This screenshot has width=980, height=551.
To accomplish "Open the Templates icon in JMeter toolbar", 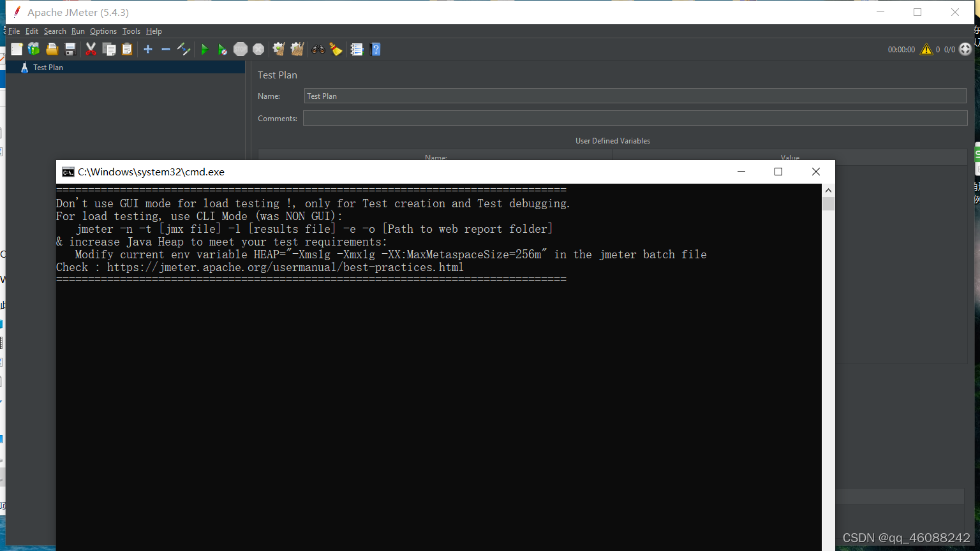I will pos(34,49).
